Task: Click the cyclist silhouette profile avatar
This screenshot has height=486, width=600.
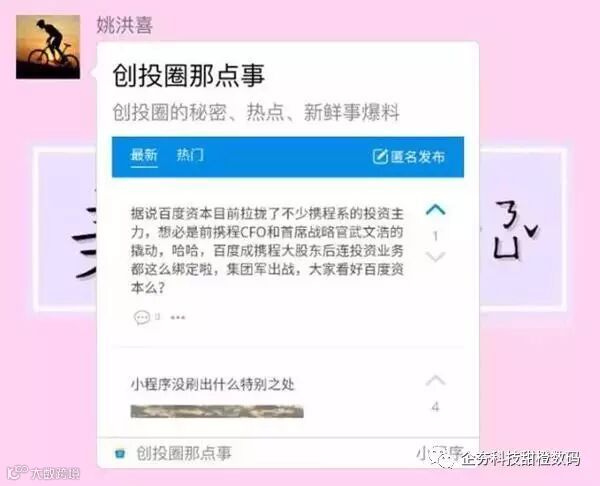Action: tap(48, 47)
